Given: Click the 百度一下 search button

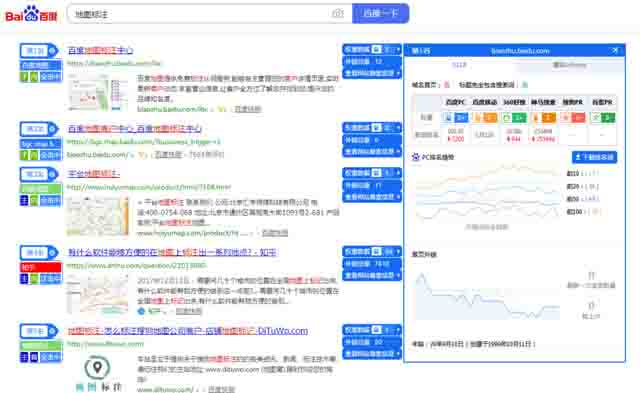Looking at the screenshot, I should pyautogui.click(x=380, y=13).
